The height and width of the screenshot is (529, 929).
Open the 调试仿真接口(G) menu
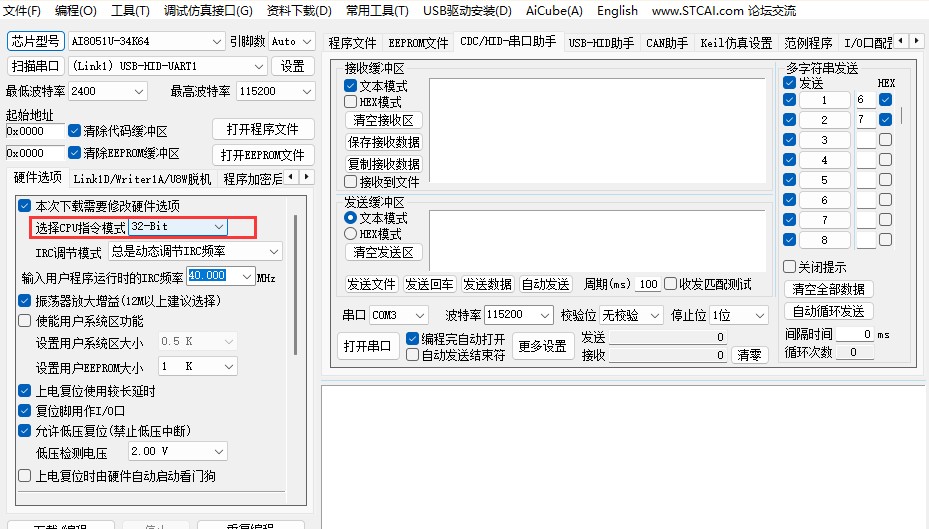[x=208, y=11]
